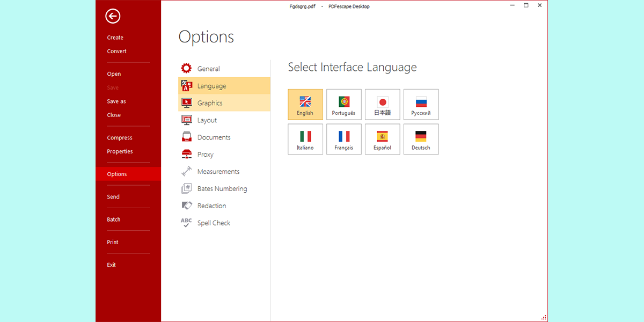
Task: Open Spell Check ABC icon
Action: (186, 223)
